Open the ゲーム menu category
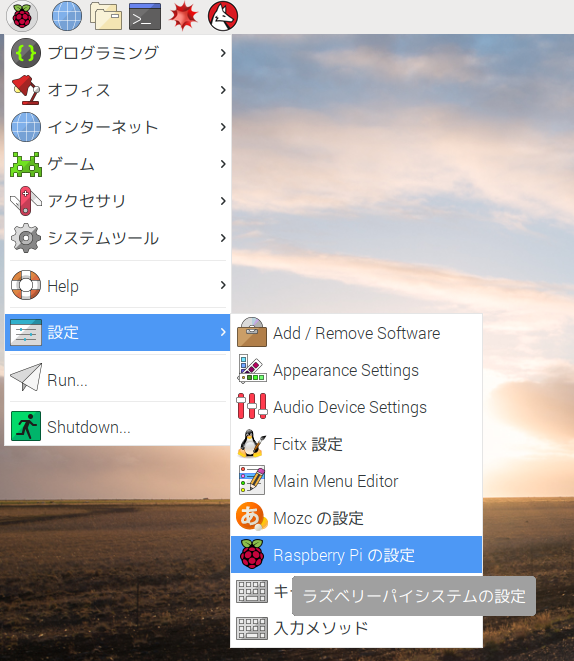This screenshot has height=661, width=574. coord(118,164)
